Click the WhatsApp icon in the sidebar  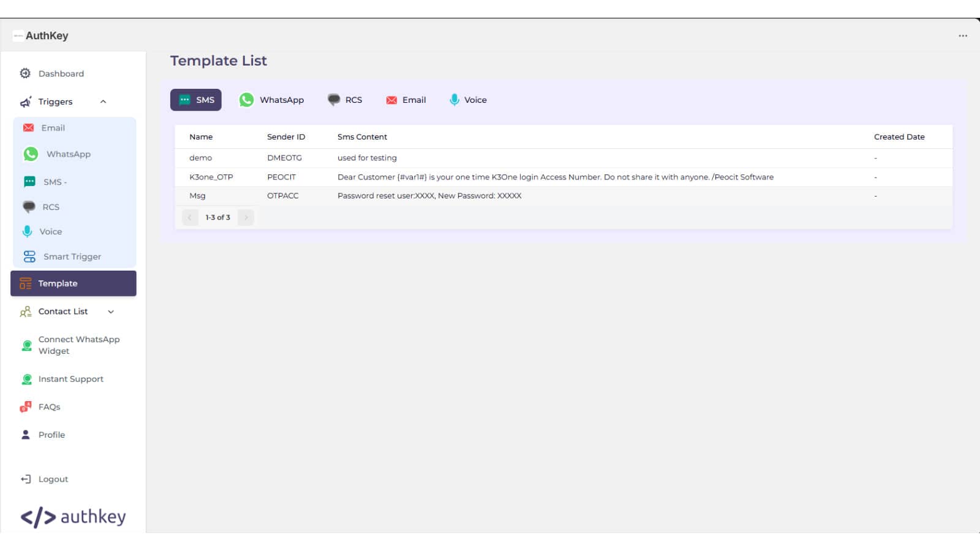[31, 154]
